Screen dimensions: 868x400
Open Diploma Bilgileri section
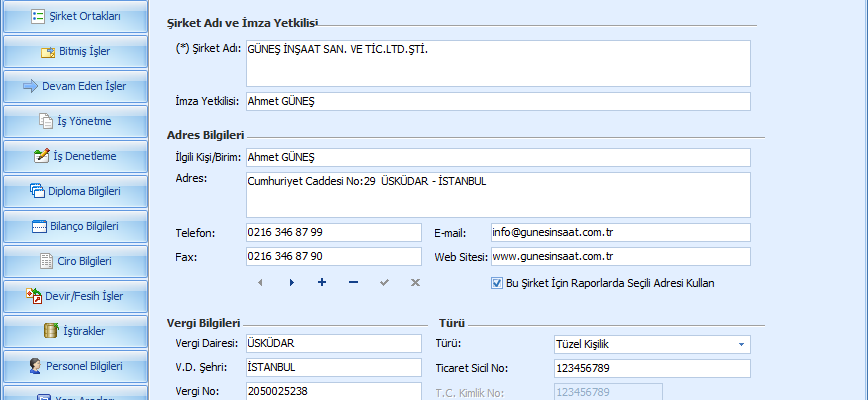(76, 191)
